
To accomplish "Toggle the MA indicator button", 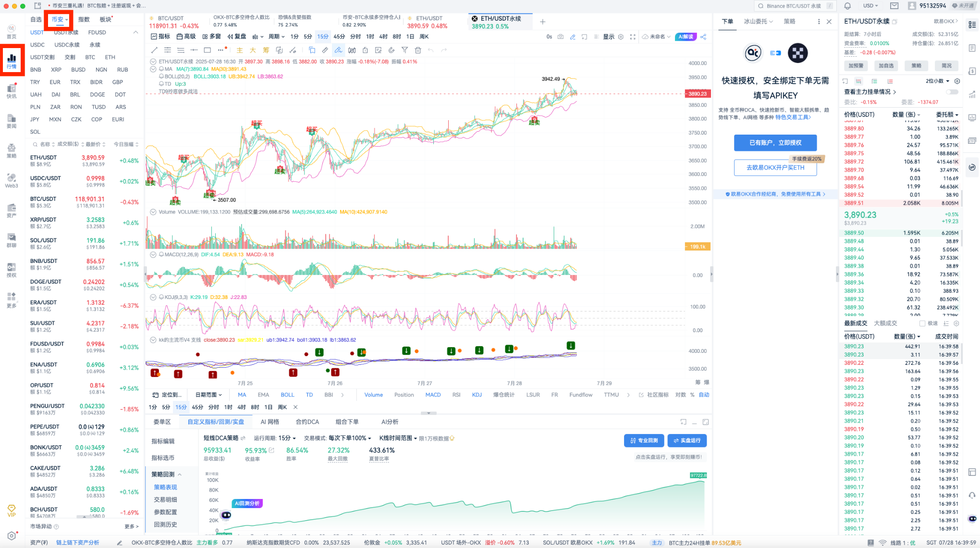I will 242,395.
